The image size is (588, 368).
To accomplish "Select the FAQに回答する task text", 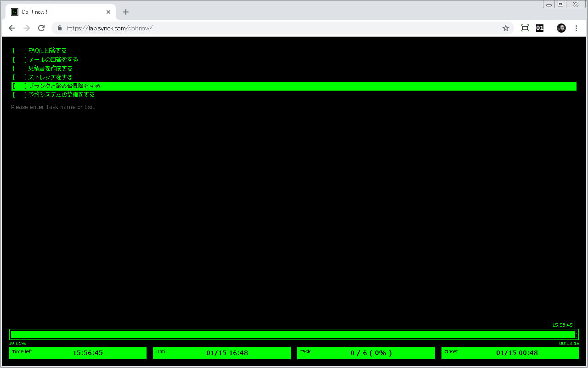I will (47, 51).
